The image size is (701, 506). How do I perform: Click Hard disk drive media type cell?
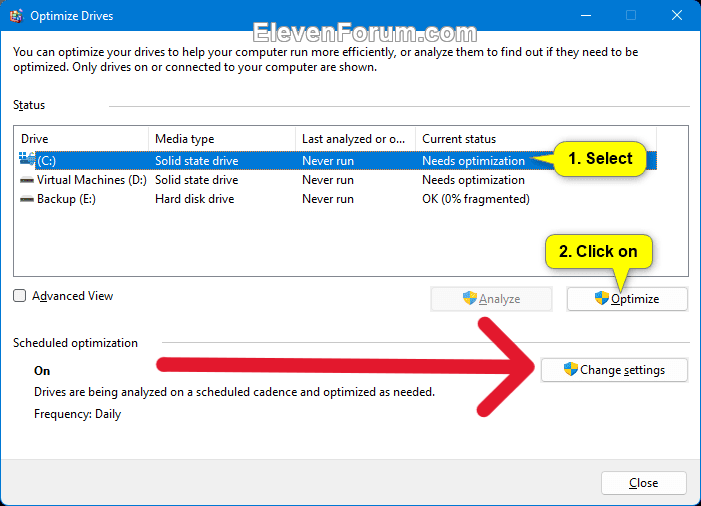[194, 199]
